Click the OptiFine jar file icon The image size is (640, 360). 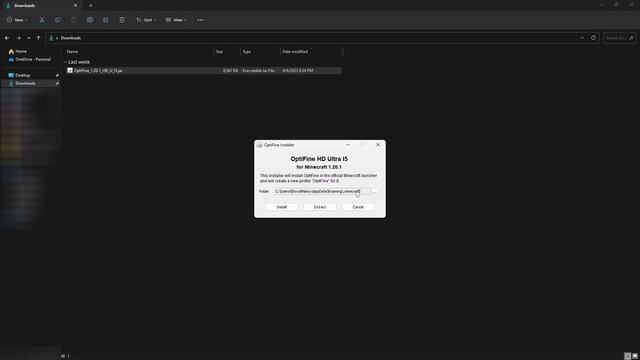pos(70,70)
